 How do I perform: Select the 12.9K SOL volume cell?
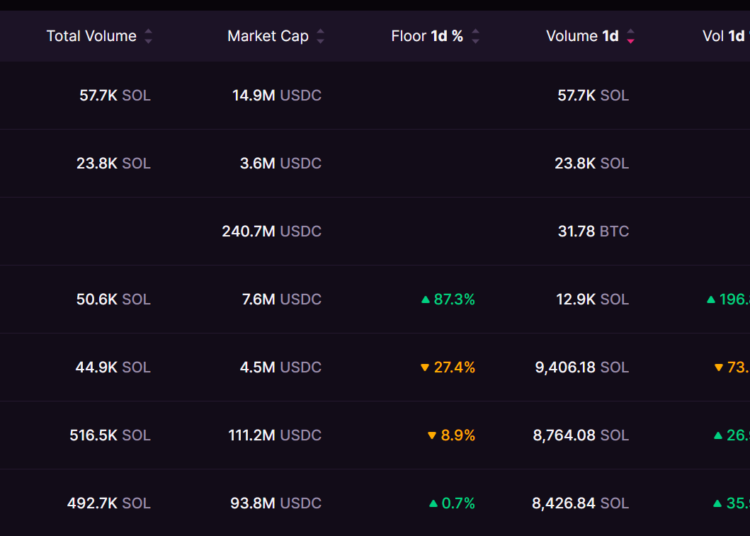pyautogui.click(x=593, y=299)
